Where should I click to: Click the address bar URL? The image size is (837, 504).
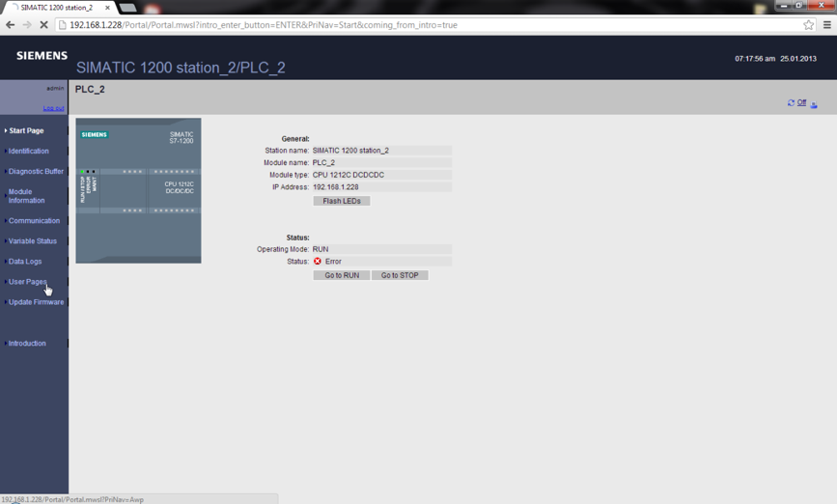point(264,25)
